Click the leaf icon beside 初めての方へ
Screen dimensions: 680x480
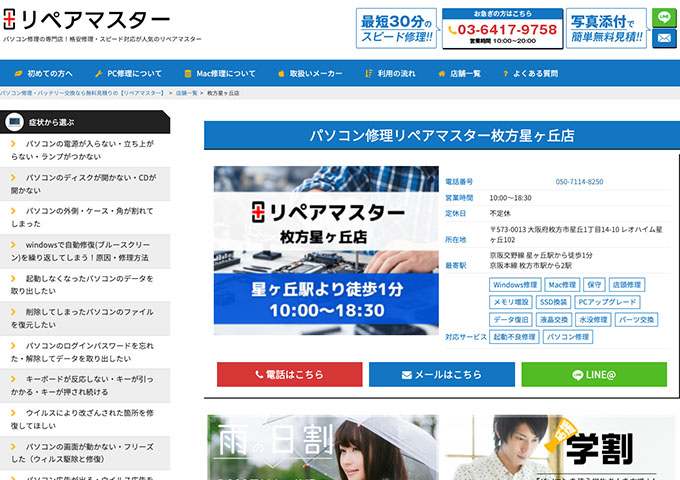[x=18, y=74]
